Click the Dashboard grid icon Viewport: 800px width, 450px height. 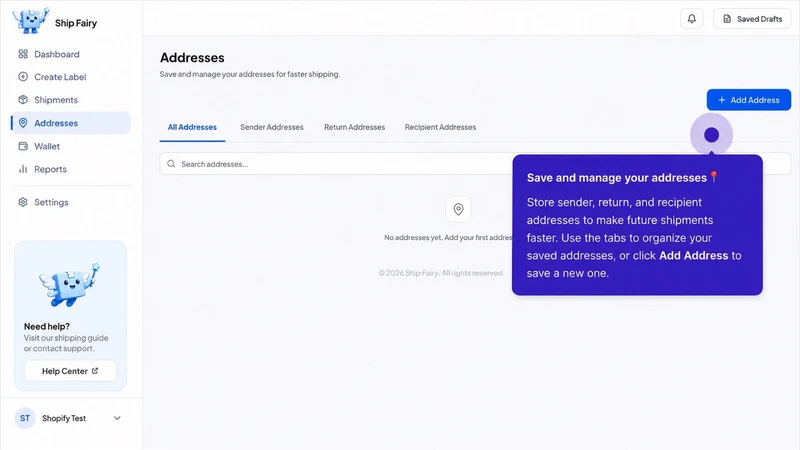(23, 54)
